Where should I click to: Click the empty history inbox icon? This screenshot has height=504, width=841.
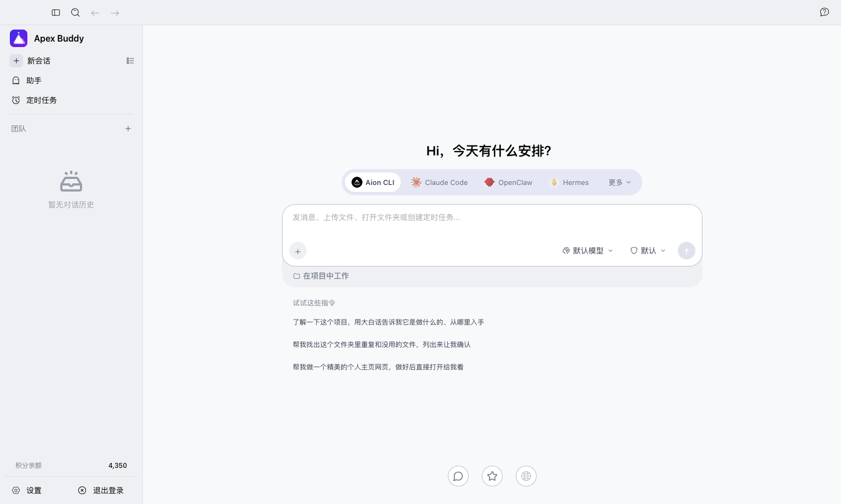71,181
